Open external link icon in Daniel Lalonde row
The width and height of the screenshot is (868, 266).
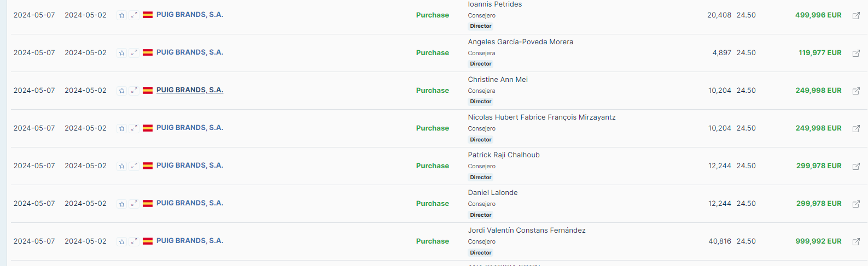coord(856,204)
